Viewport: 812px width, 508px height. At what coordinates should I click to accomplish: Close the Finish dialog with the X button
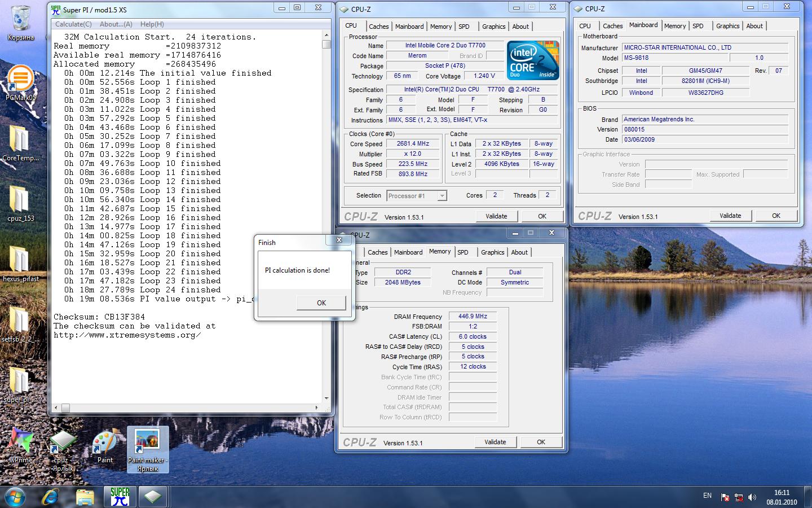point(339,240)
